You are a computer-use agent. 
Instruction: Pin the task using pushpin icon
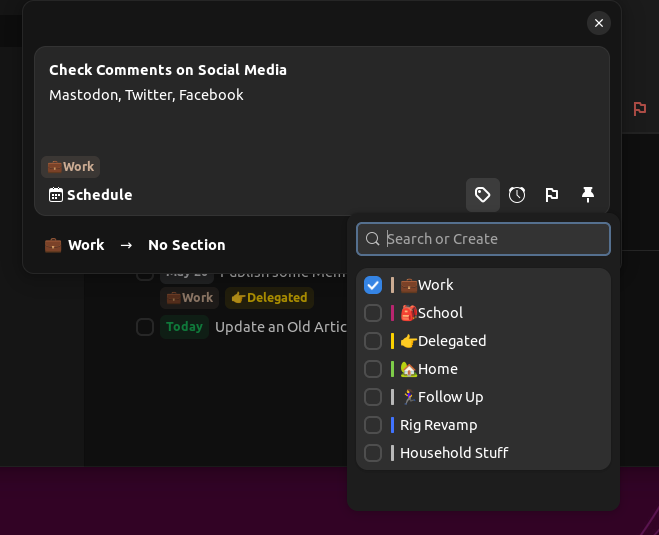point(588,195)
